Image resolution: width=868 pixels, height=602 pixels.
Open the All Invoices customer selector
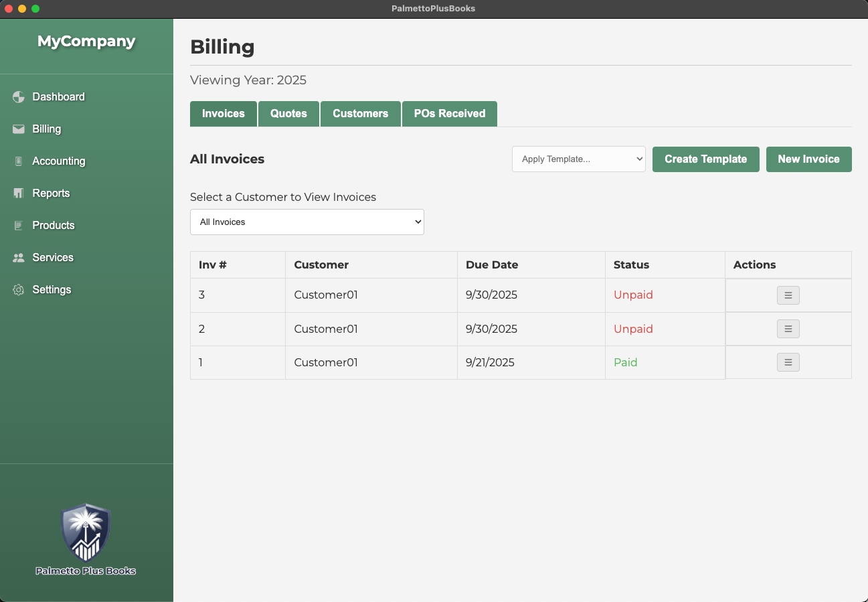tap(307, 222)
